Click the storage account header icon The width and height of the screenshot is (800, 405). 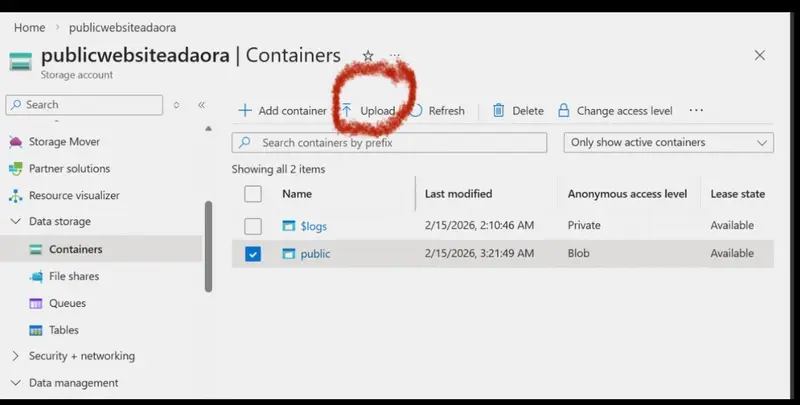(20, 61)
